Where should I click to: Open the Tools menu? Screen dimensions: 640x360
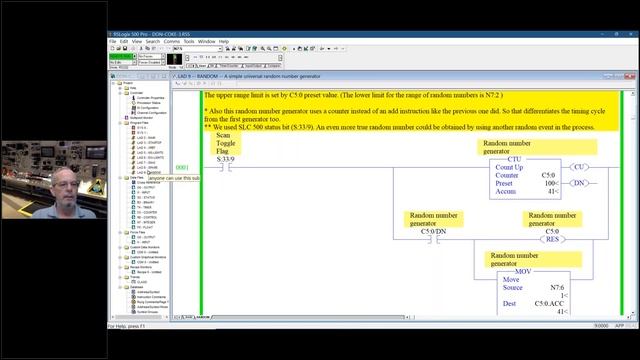(x=189, y=42)
